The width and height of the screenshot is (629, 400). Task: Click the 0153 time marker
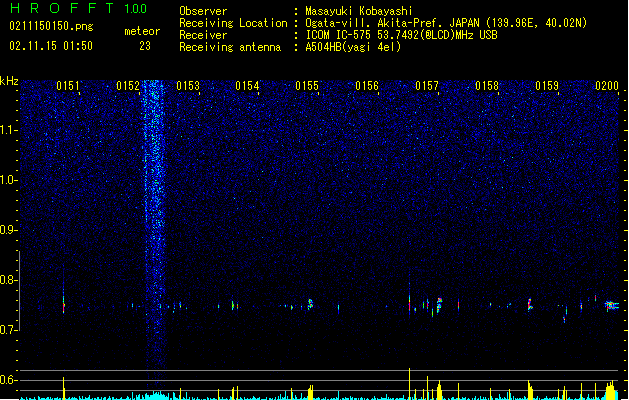click(x=188, y=86)
